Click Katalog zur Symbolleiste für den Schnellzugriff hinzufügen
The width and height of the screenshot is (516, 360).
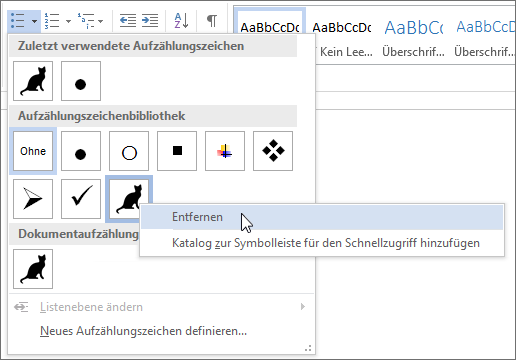pyautogui.click(x=322, y=243)
